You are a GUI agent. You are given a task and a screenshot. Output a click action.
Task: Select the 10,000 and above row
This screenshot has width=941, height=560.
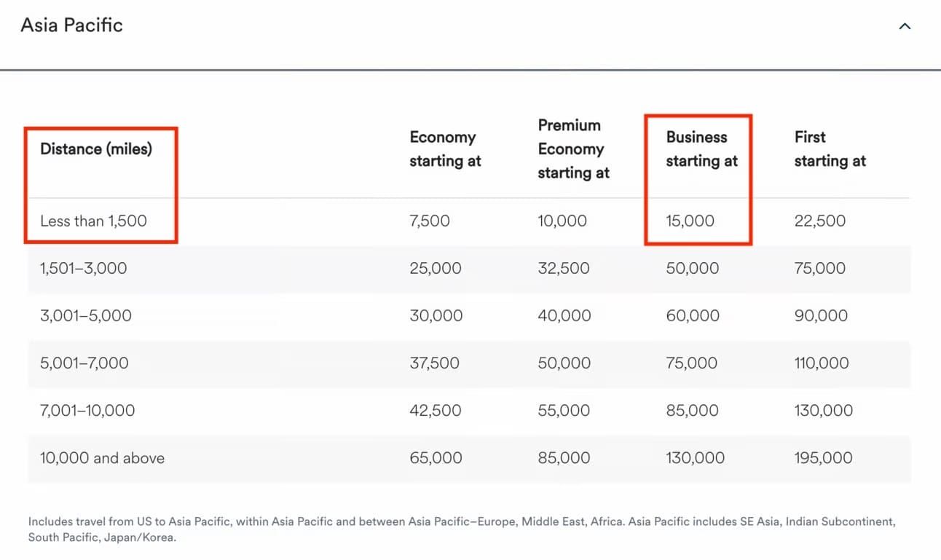469,458
